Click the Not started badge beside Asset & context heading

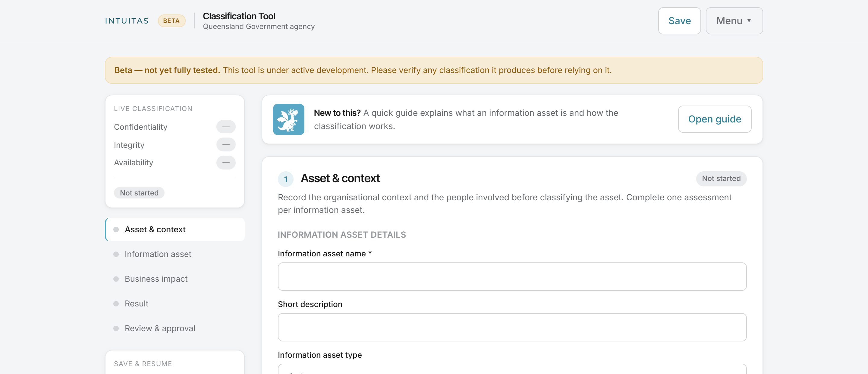point(721,178)
